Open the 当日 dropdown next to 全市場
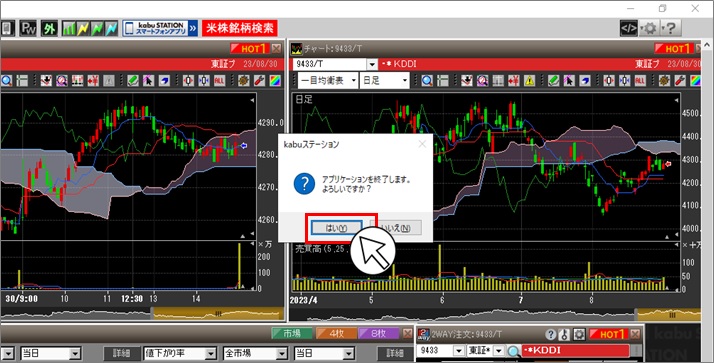The image size is (714, 363). click(324, 353)
